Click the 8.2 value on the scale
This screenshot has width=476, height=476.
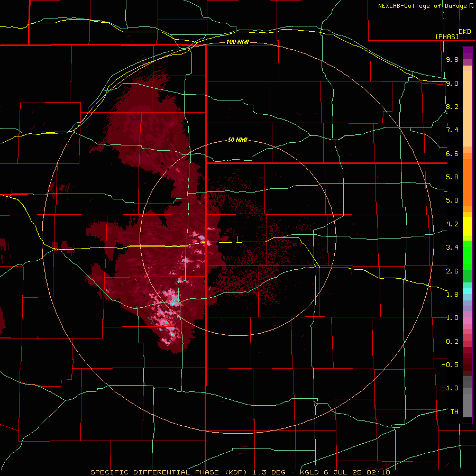pos(452,106)
